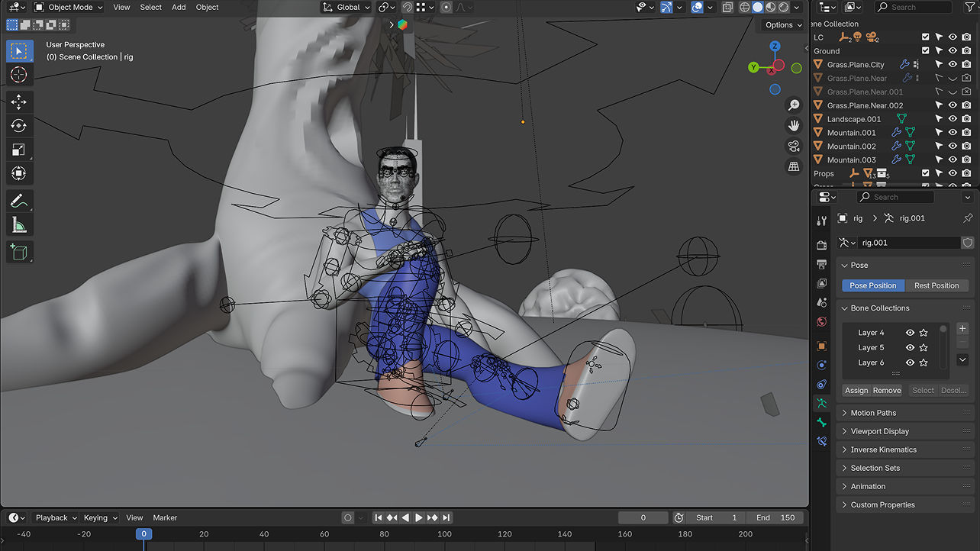Viewport: 980px width, 551px height.
Task: Hide Grass.Plane.City in viewport
Action: tap(953, 65)
